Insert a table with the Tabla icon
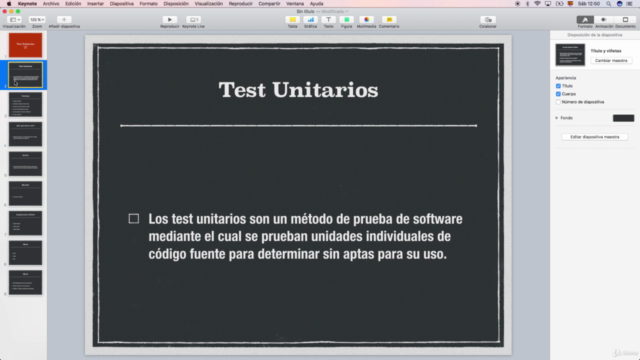The width and height of the screenshot is (640, 360). [292, 20]
